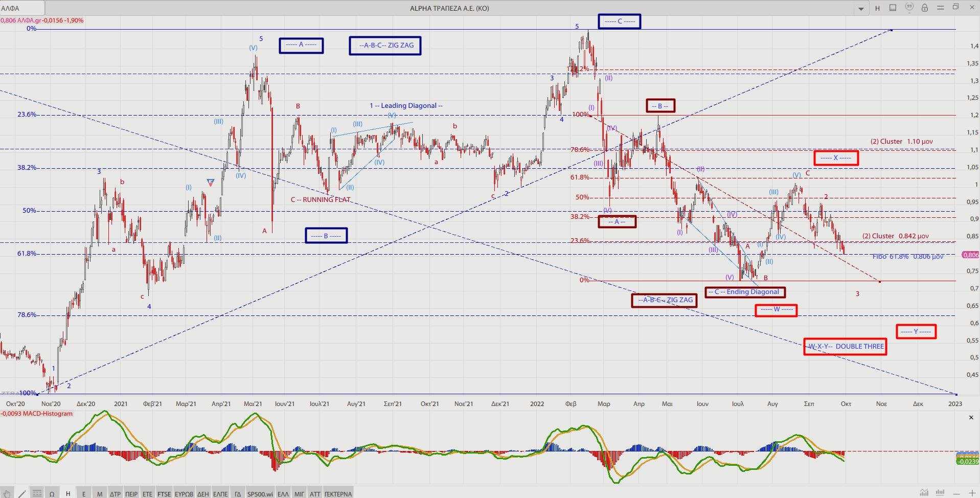The image size is (980, 498).
Task: Open the indicators chart icon
Action: coord(924,492)
